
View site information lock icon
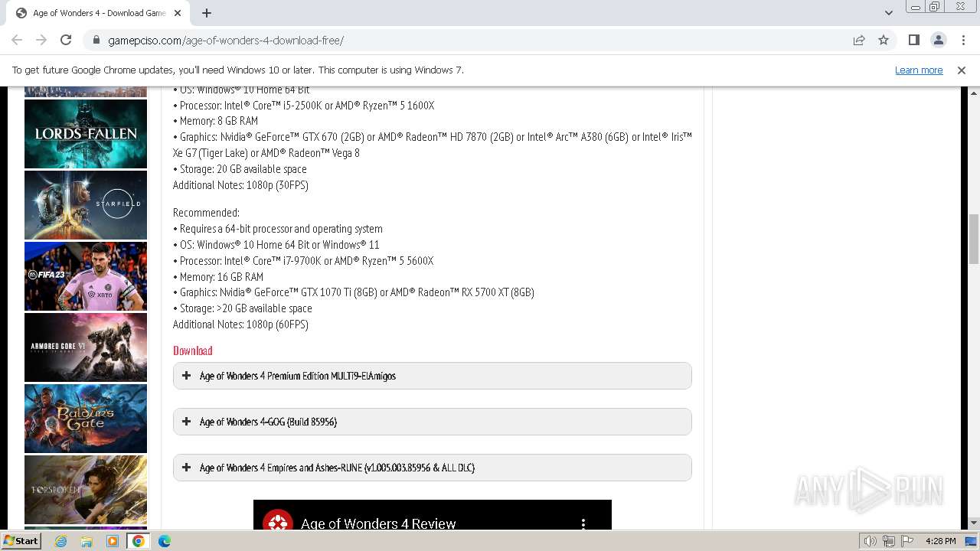96,40
